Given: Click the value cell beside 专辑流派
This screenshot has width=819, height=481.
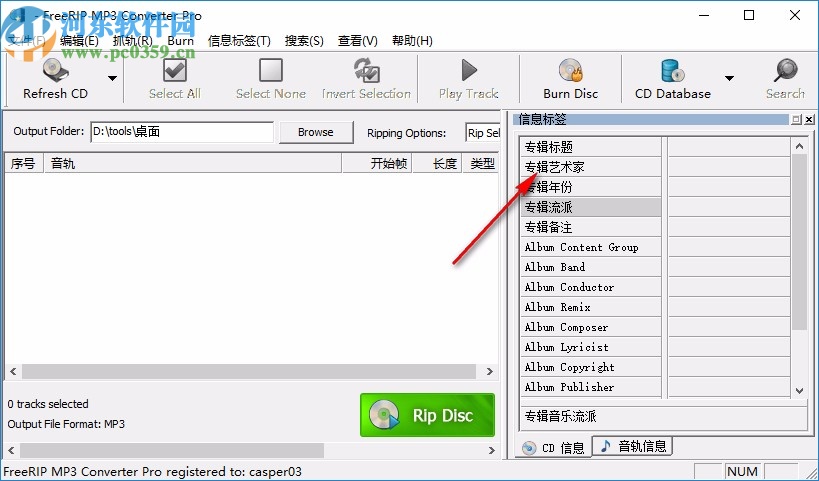Looking at the screenshot, I should pos(729,207).
